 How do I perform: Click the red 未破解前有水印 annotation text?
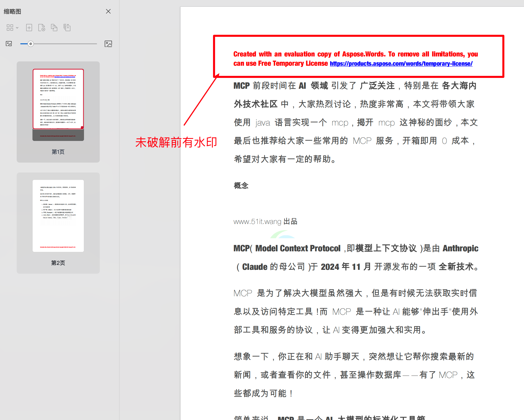coord(176,142)
